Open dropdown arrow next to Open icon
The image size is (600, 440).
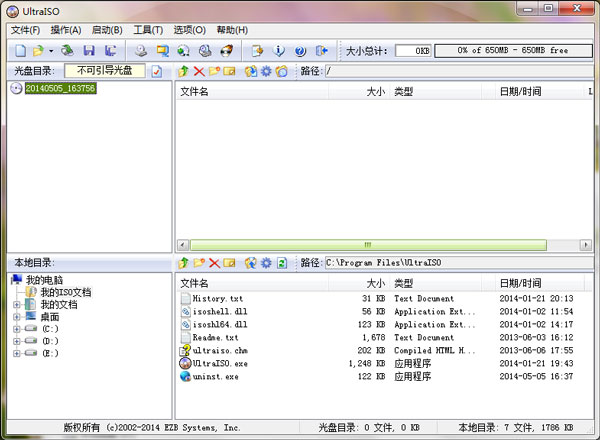(51, 50)
